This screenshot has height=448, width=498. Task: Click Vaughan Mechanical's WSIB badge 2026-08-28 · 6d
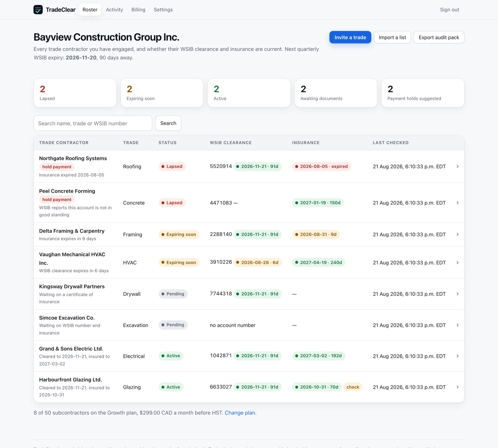258,262
